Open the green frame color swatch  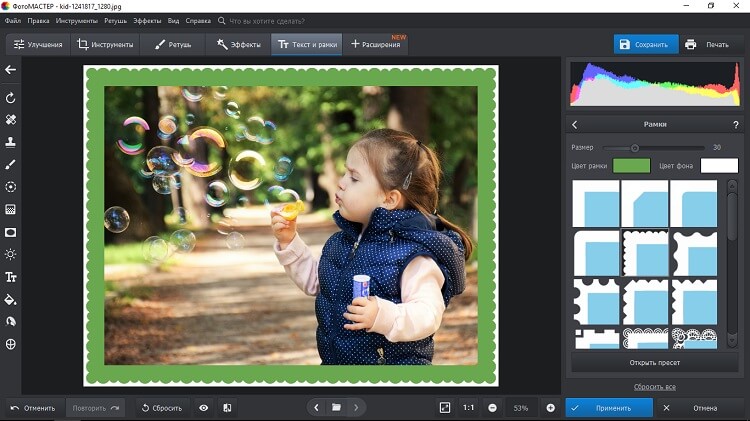pyautogui.click(x=630, y=165)
